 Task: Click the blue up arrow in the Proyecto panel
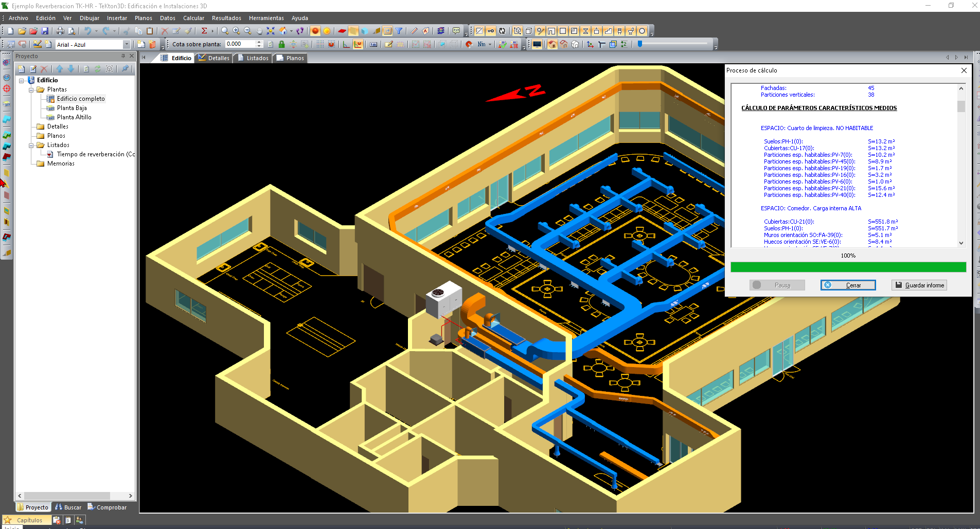point(60,69)
